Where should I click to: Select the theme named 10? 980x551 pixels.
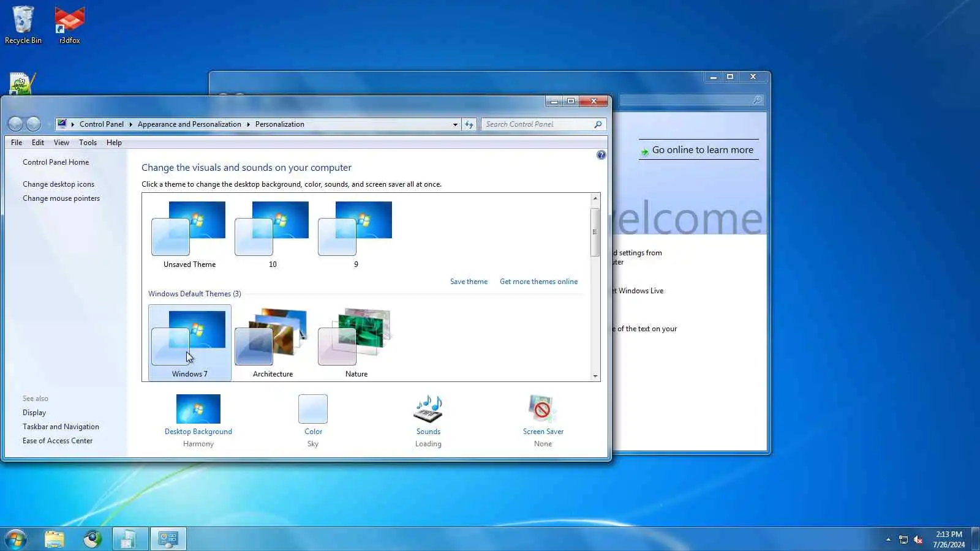click(x=273, y=234)
